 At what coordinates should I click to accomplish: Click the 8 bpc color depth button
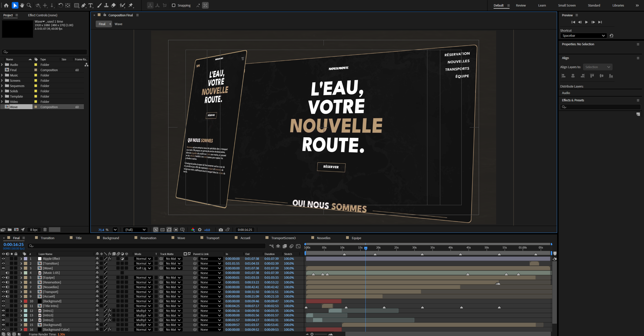point(34,230)
